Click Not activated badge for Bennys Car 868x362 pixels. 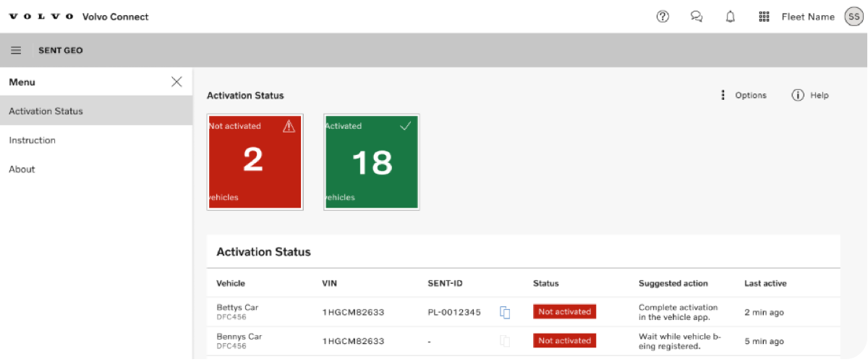[x=564, y=340]
